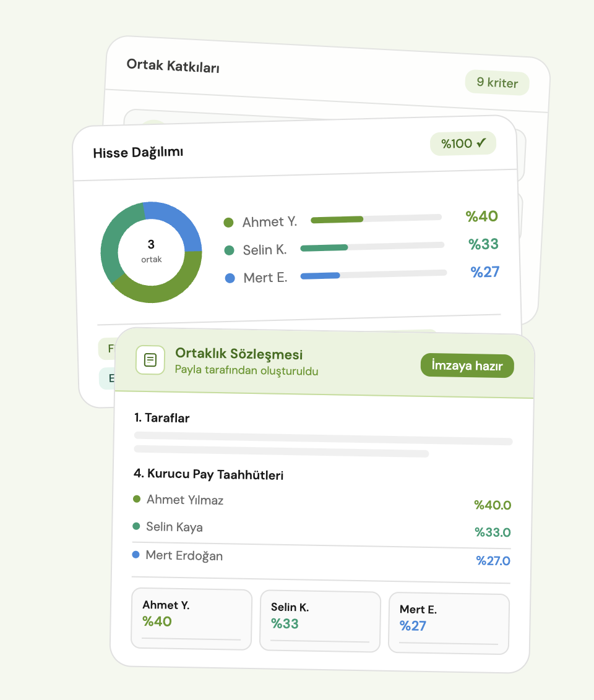Click the Ahmet Yılmaz row name
The height and width of the screenshot is (700, 594).
pyautogui.click(x=185, y=500)
